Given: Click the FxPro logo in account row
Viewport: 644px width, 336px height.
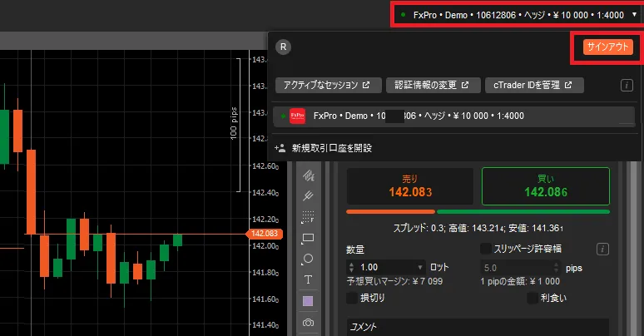Looking at the screenshot, I should pyautogui.click(x=297, y=116).
